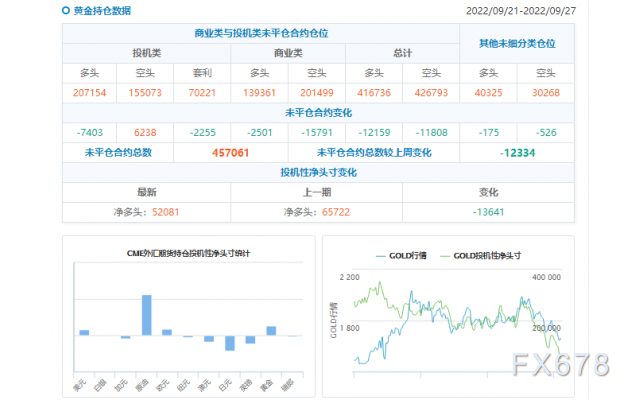Click the tall 原油 bar in bar chart

(x=147, y=315)
